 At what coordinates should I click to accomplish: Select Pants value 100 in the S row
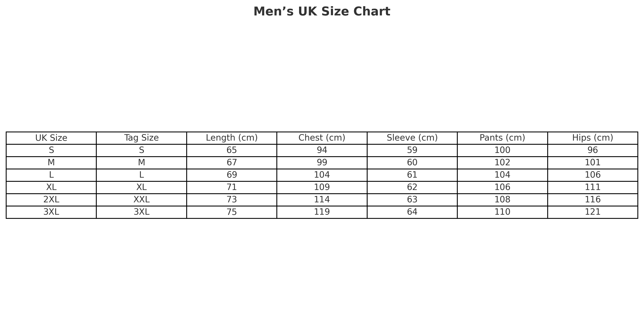coord(502,150)
